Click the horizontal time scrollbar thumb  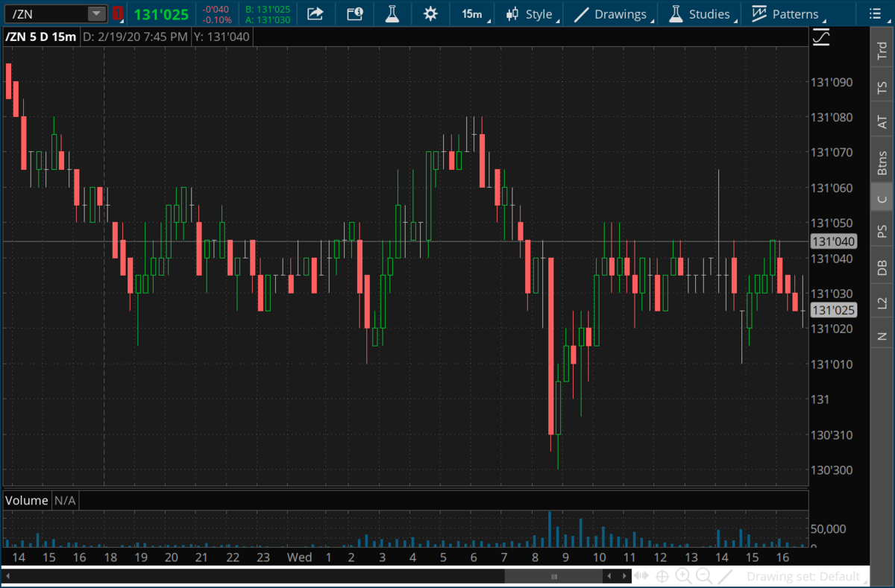pyautogui.click(x=554, y=576)
